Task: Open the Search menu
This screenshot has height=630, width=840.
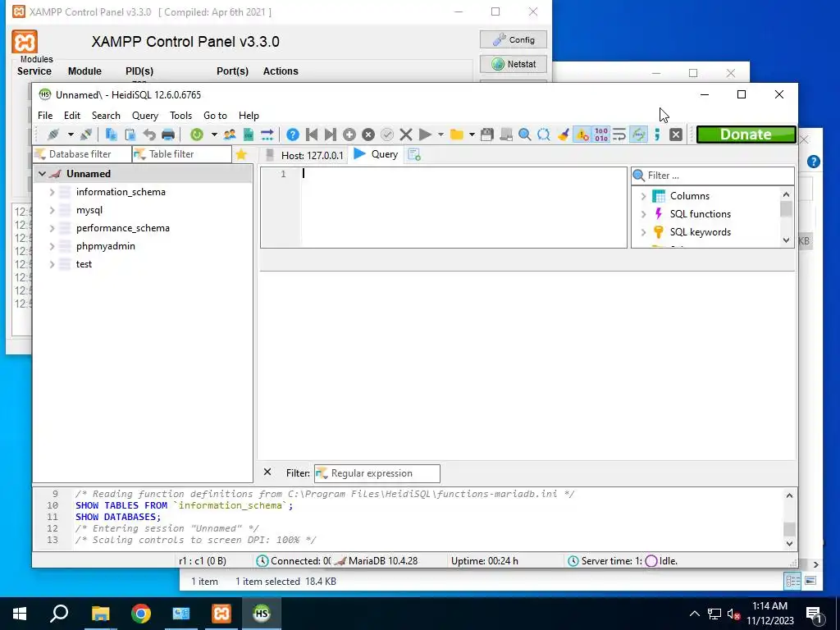Action: click(x=106, y=115)
